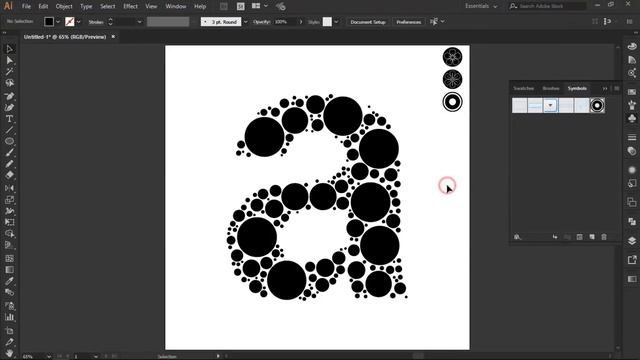Click the Style swatch box

coord(327,22)
